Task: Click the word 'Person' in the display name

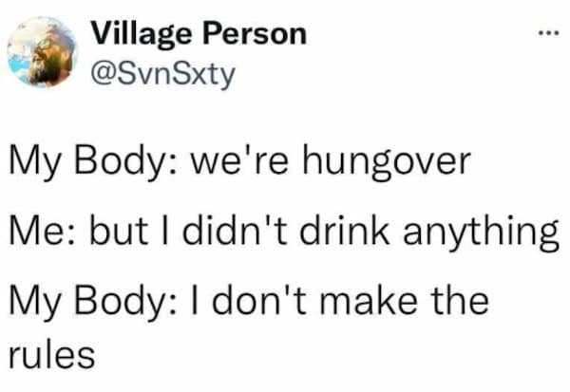Action: pos(255,34)
